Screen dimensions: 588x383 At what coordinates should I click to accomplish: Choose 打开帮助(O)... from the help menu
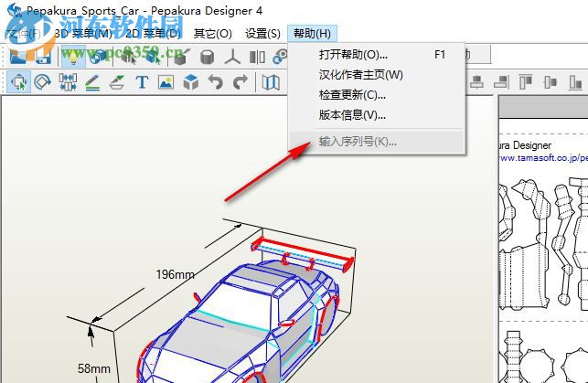377,55
